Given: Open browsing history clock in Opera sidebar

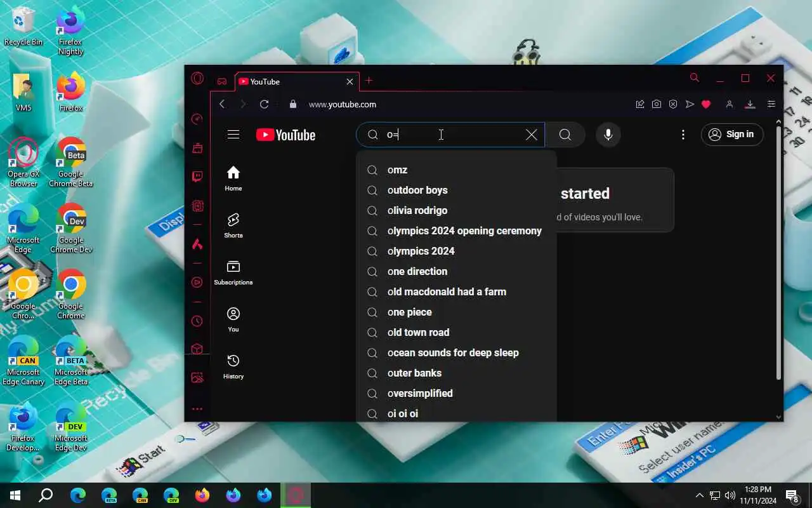Looking at the screenshot, I should point(197,321).
